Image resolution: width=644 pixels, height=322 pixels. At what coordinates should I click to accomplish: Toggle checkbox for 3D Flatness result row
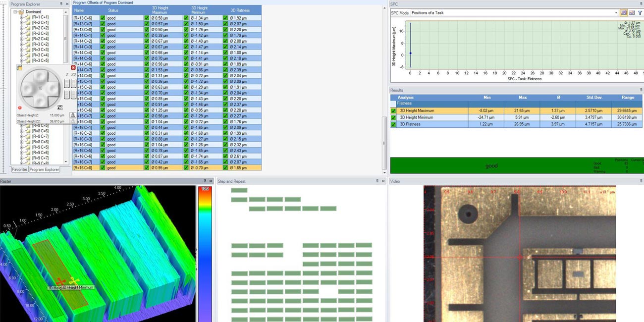tap(394, 124)
